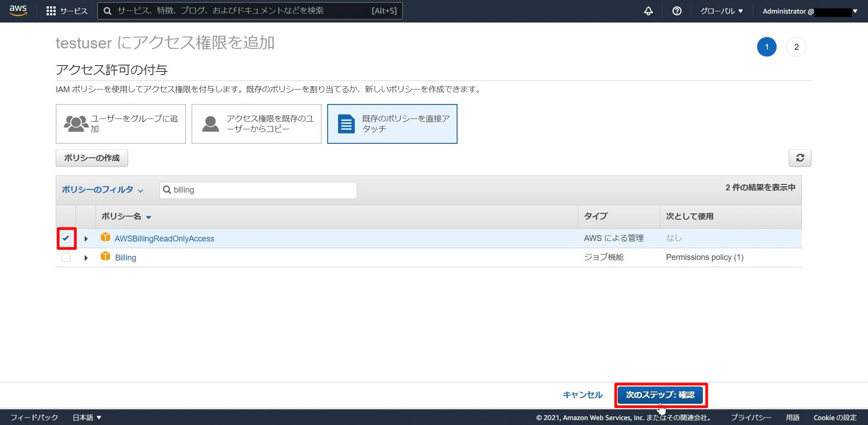868x425 pixels.
Task: Open the ポリシーのフィルタ dropdown
Action: click(x=102, y=190)
